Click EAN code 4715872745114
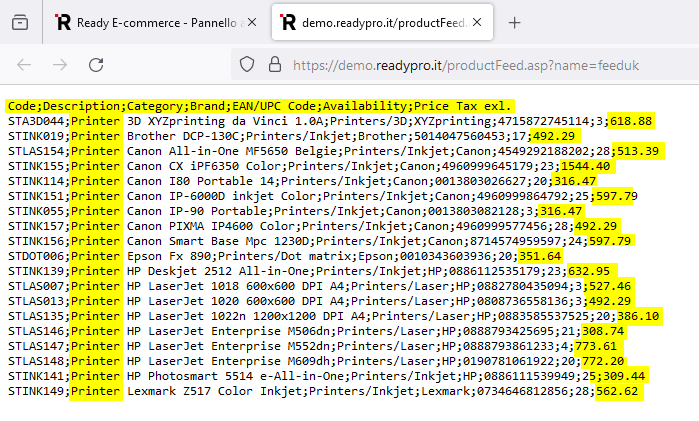699x421 pixels. click(543, 121)
